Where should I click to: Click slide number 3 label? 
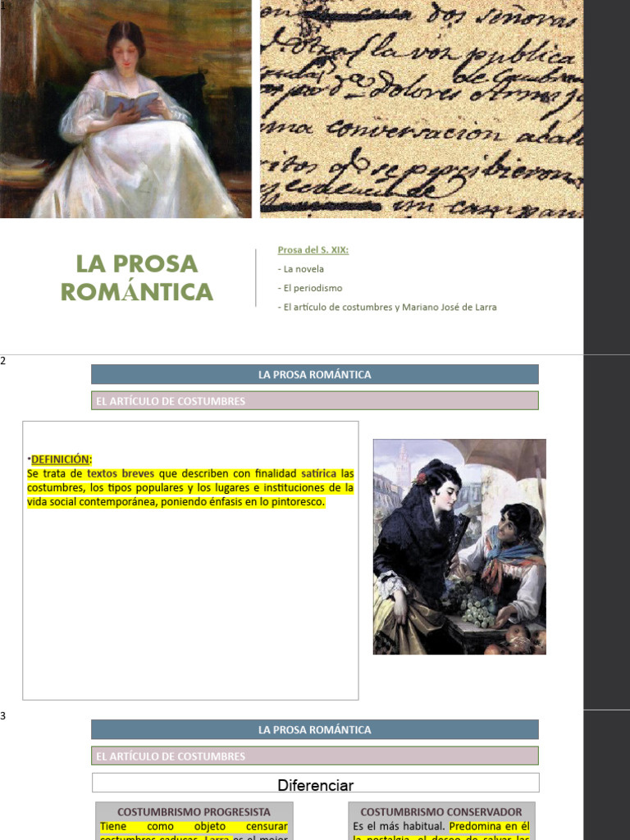3,716
